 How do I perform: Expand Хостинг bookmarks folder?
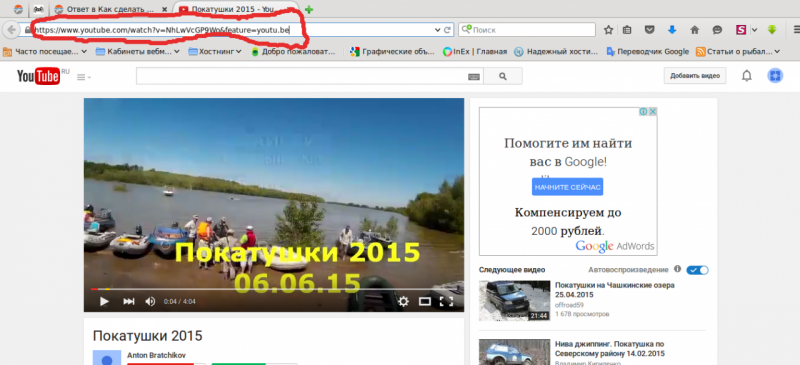click(215, 51)
